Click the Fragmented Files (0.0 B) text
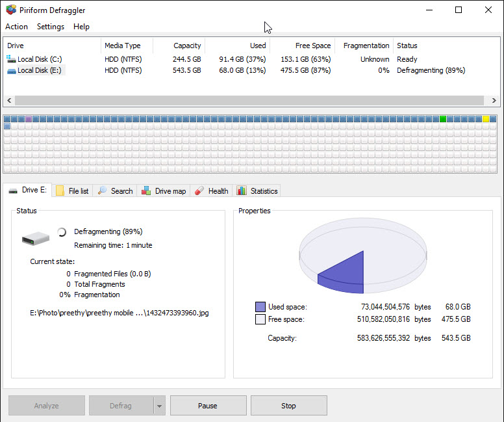Screen dimensions: 504x422 tap(112, 274)
